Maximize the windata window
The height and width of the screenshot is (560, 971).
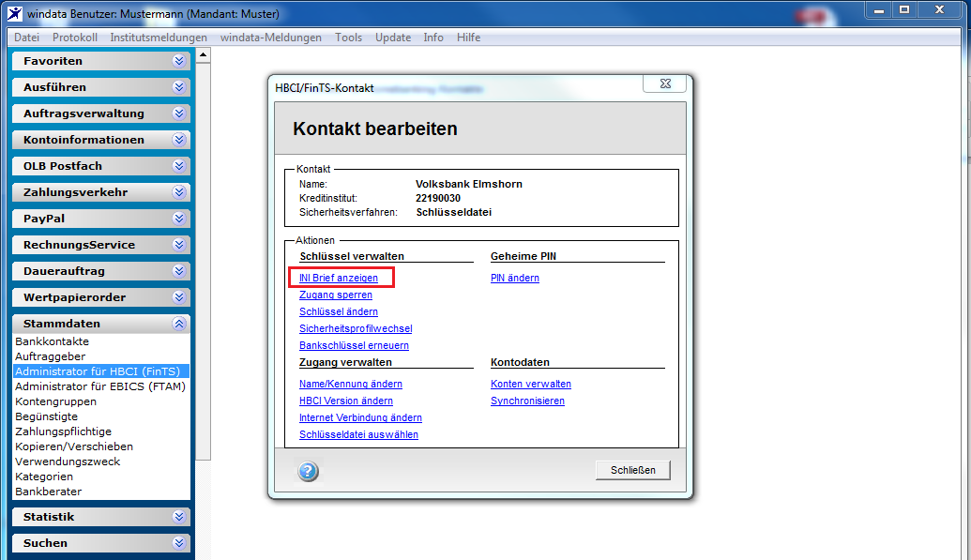(904, 10)
